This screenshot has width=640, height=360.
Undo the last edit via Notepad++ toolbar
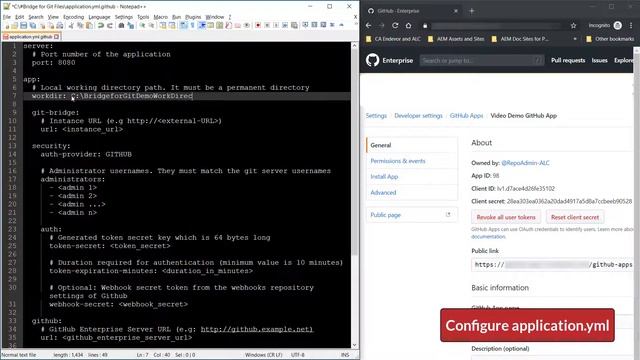(100, 25)
